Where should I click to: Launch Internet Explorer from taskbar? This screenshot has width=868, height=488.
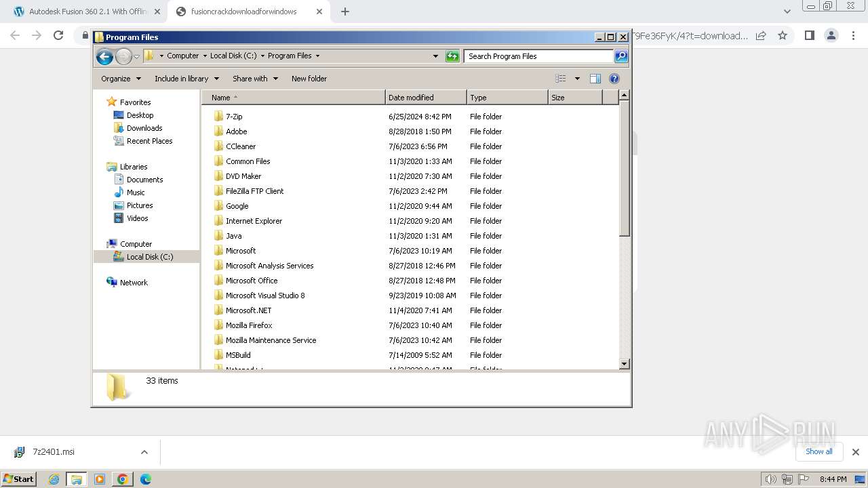pyautogui.click(x=54, y=479)
